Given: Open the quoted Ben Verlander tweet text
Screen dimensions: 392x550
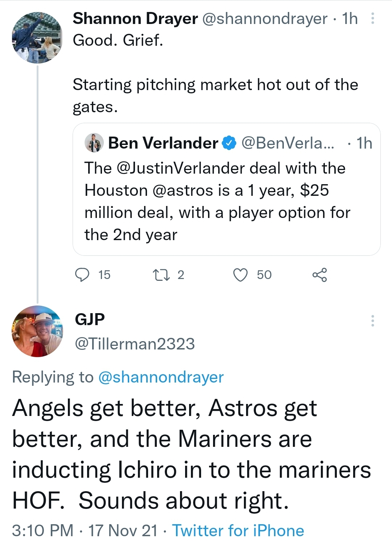Looking at the screenshot, I should coord(217,201).
